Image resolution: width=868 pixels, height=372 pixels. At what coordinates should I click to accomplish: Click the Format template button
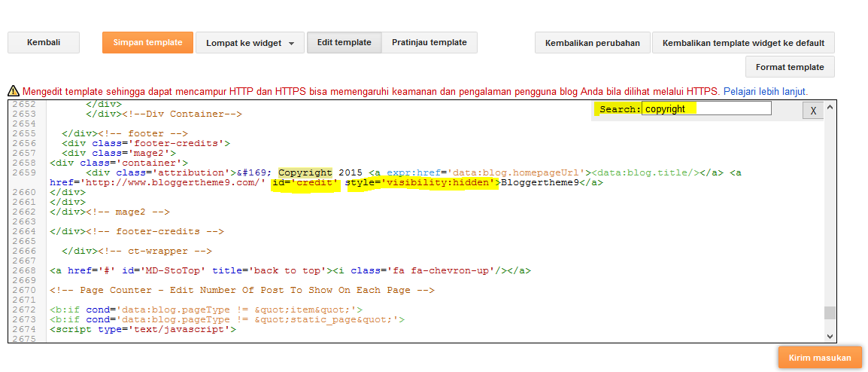(790, 67)
